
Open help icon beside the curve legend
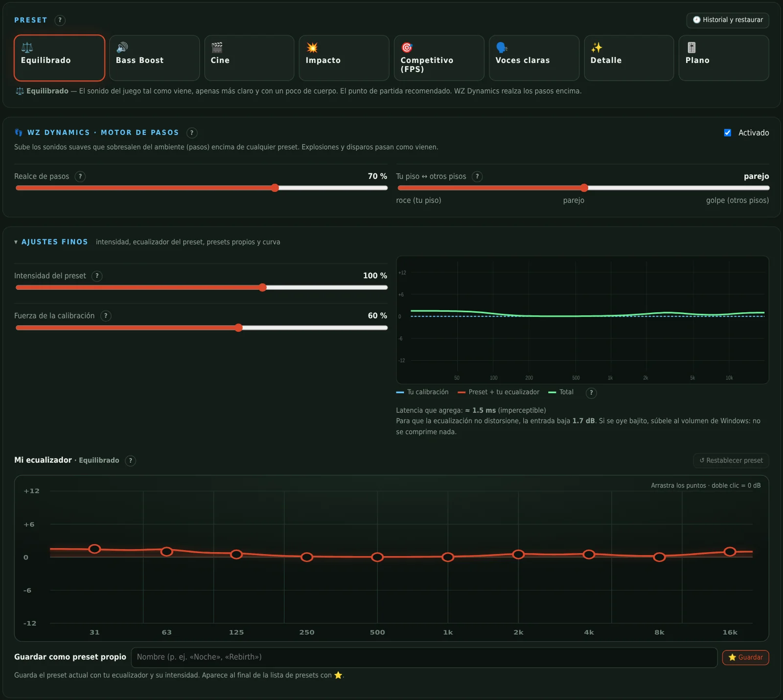coord(591,393)
